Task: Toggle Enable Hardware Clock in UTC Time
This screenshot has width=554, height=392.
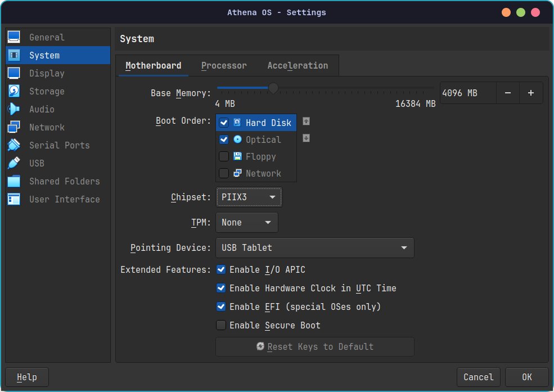Action: [221, 288]
